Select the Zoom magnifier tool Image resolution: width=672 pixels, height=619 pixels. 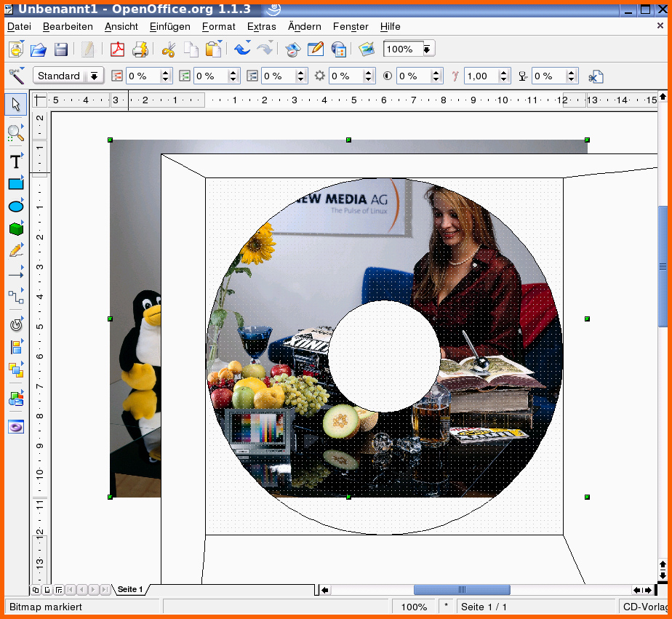click(16, 133)
